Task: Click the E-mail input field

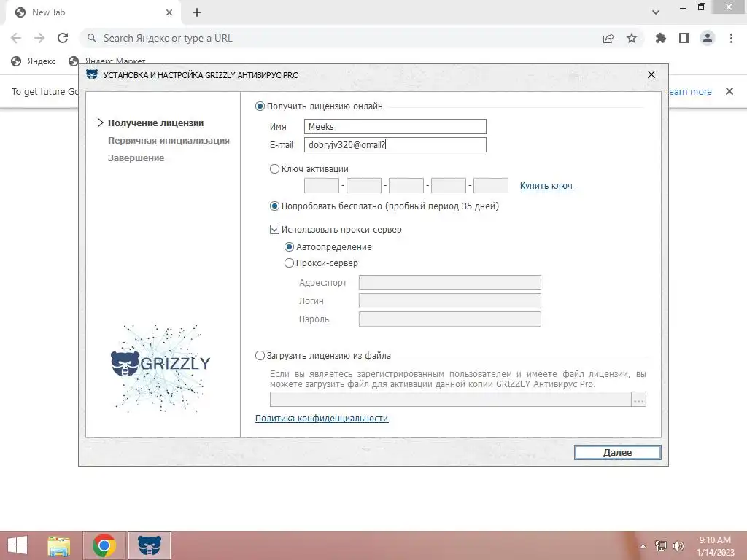Action: click(x=395, y=145)
